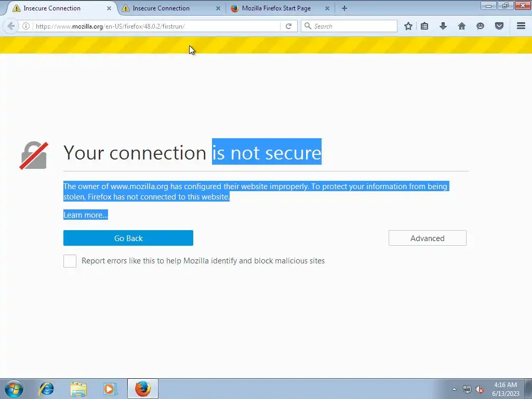
Task: Open the taskbar clock showing 4:16 AM
Action: tap(506, 389)
